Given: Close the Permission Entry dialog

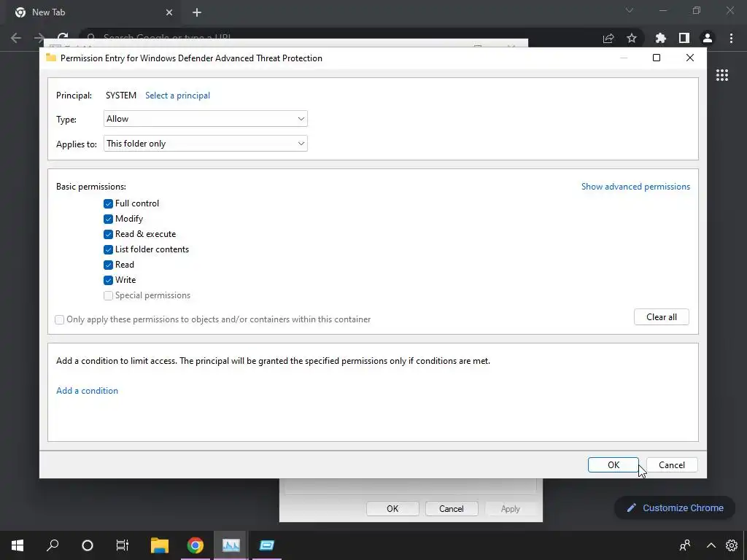Looking at the screenshot, I should click(690, 58).
